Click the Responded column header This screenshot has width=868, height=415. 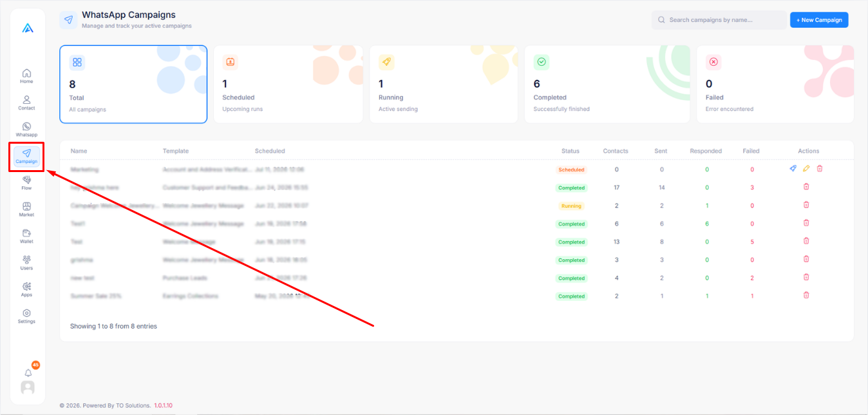pos(706,151)
